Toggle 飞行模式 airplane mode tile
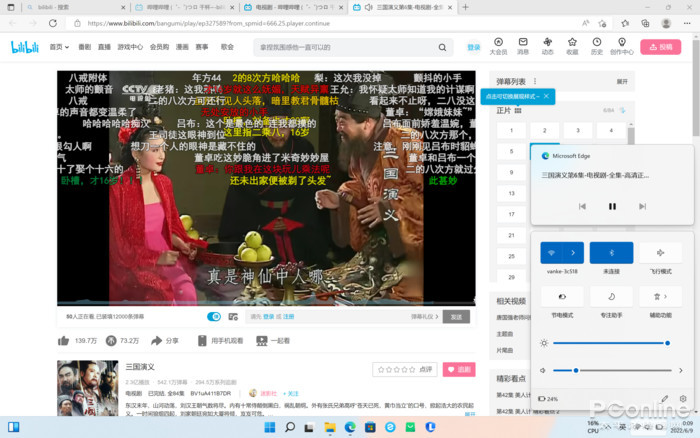 point(660,253)
